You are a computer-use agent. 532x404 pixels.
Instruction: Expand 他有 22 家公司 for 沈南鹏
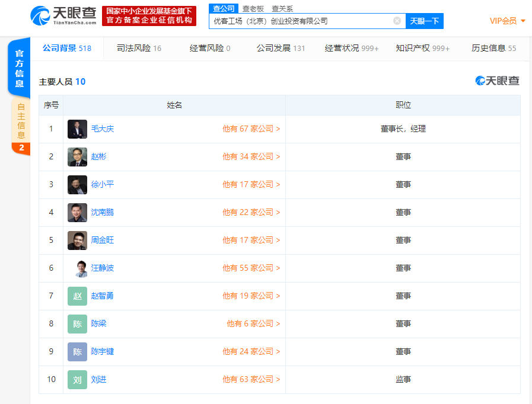tap(251, 212)
